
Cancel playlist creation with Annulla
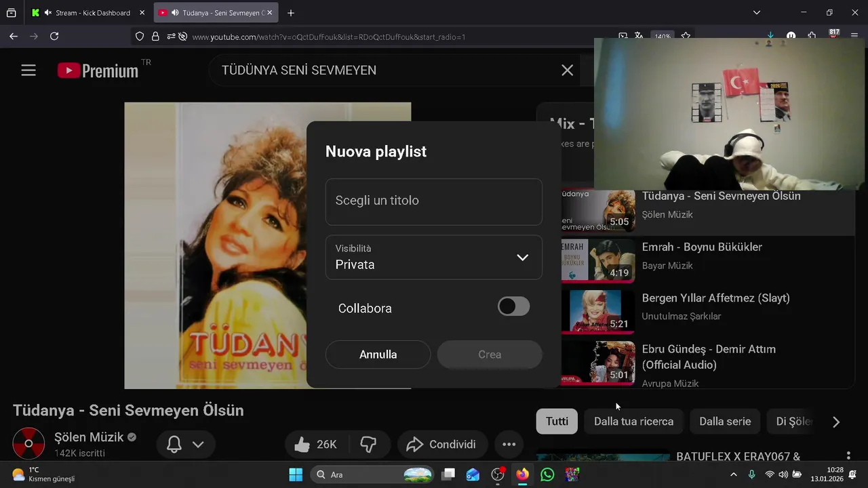click(378, 354)
